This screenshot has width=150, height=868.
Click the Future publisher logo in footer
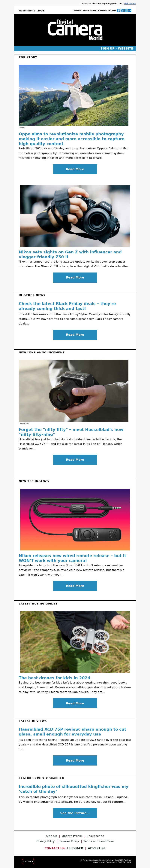(x=28, y=861)
